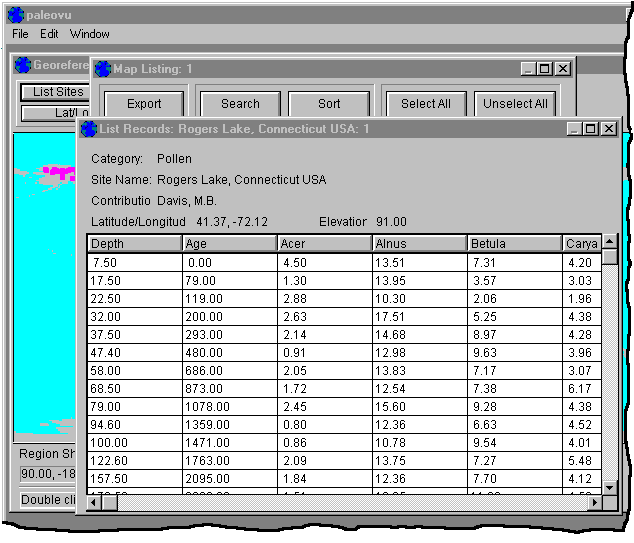Image resolution: width=634 pixels, height=543 pixels.
Task: Click the Sort button
Action: [x=329, y=104]
